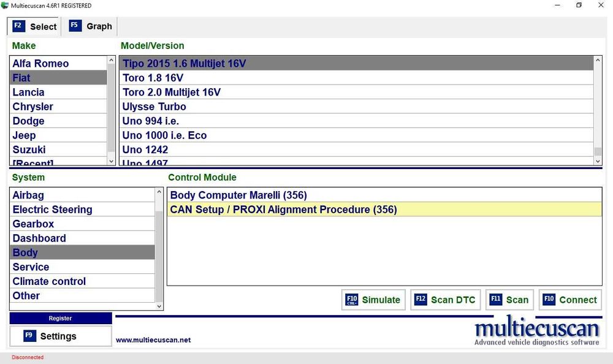613x364 pixels.
Task: Select Alfa Romeo in Make list
Action: (58, 63)
